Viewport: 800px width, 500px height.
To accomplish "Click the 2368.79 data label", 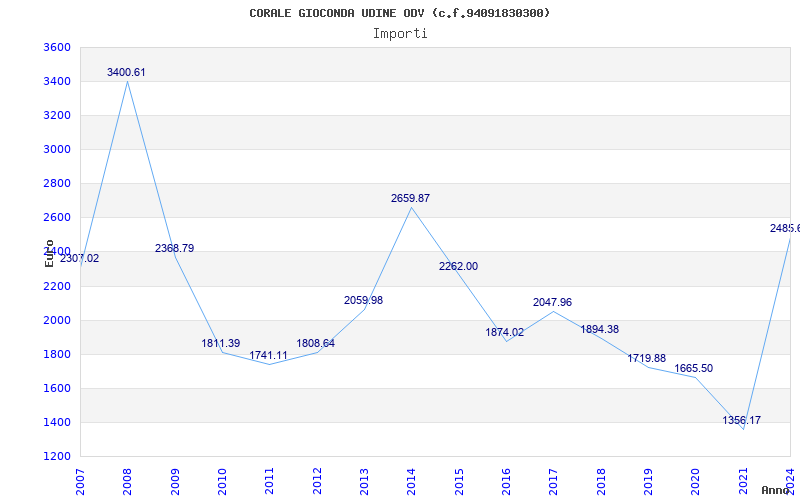I will [174, 248].
